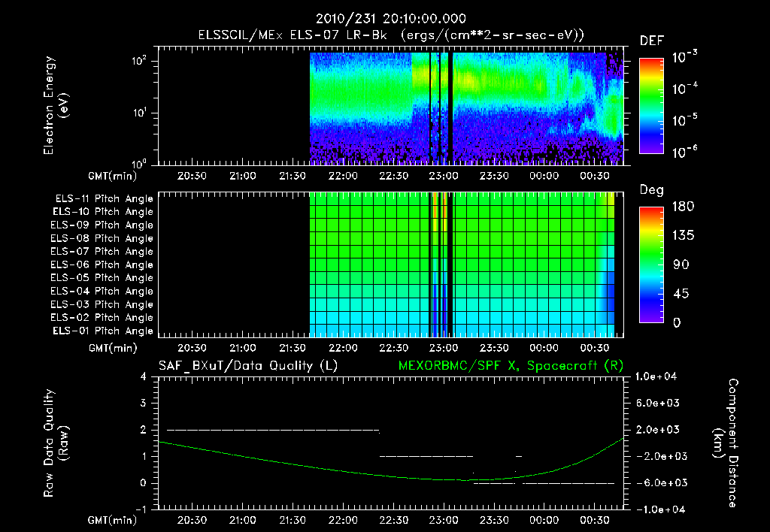Click the 10^1 energy axis tick label

click(x=139, y=113)
